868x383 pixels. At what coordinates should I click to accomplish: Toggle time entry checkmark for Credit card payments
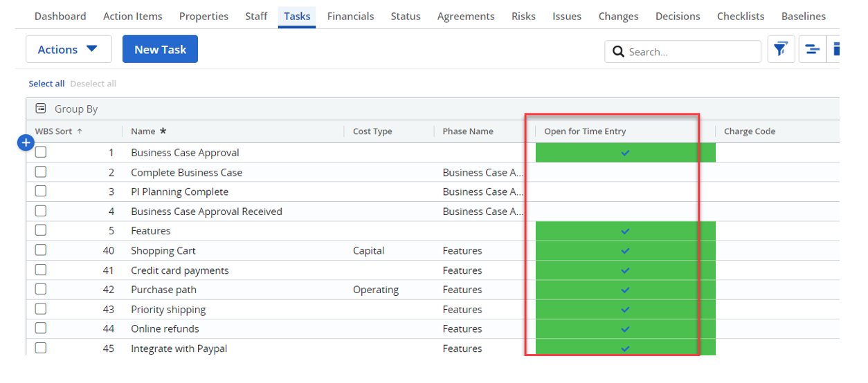click(625, 270)
